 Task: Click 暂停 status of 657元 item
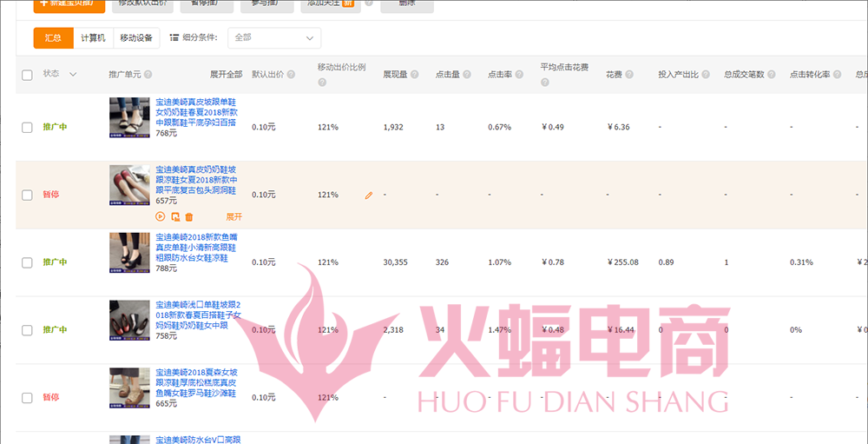click(x=51, y=195)
